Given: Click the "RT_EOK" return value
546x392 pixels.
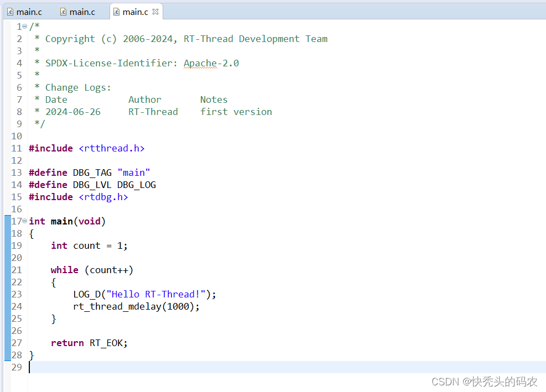Looking at the screenshot, I should click(106, 343).
